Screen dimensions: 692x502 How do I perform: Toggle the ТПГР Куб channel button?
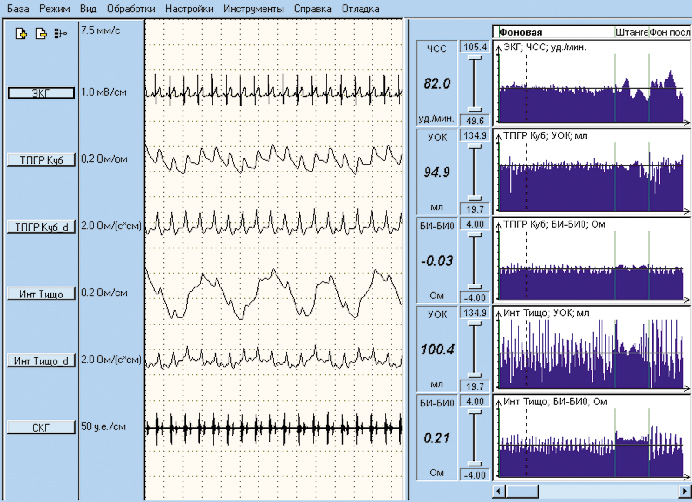40,159
